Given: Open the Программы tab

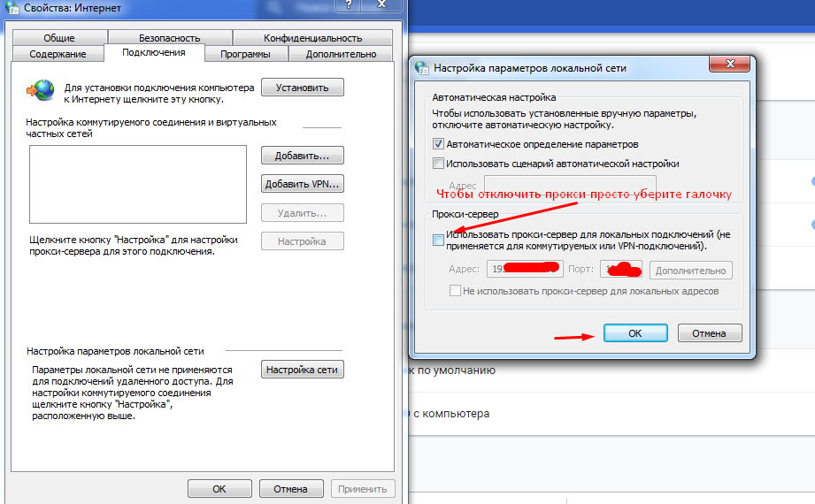Looking at the screenshot, I should [245, 54].
